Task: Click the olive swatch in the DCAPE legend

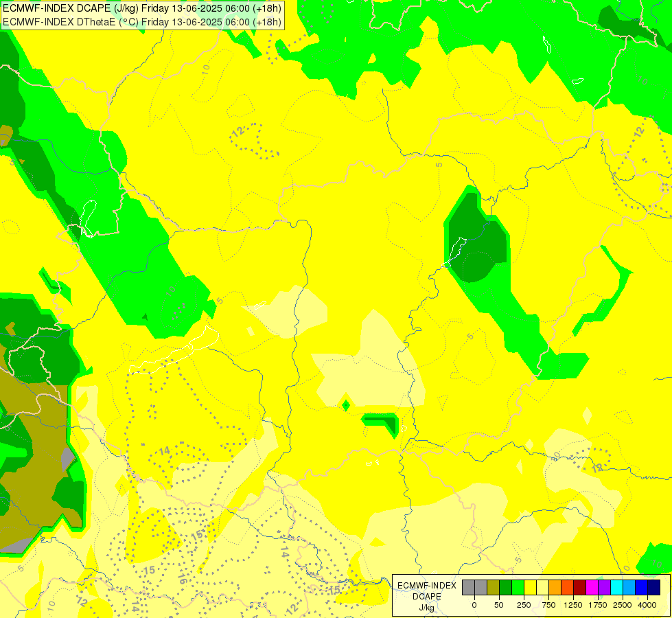Action: point(494,587)
